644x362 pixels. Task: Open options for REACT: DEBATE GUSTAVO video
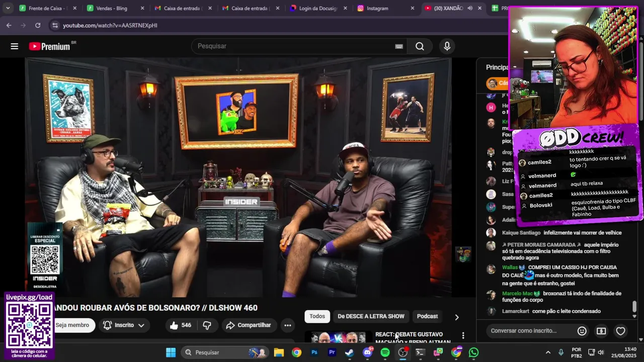point(463,335)
